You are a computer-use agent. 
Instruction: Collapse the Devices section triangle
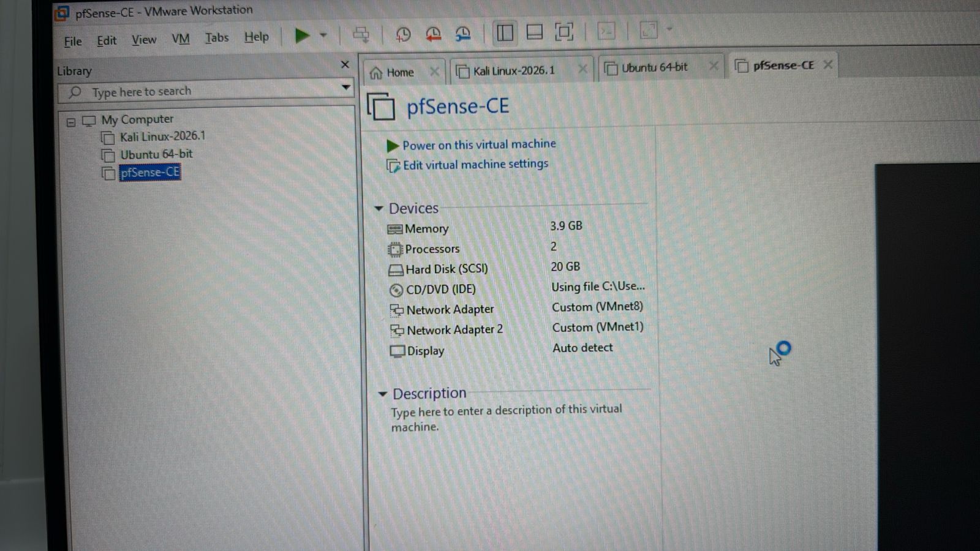point(379,209)
